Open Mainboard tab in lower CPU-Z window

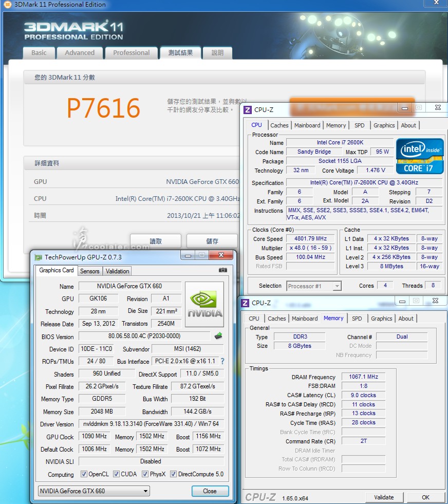point(305,319)
